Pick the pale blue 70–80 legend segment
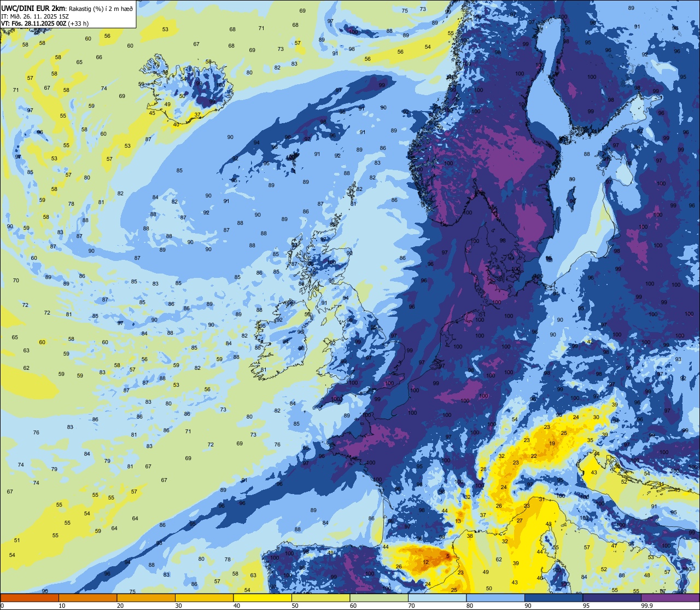 [437, 597]
